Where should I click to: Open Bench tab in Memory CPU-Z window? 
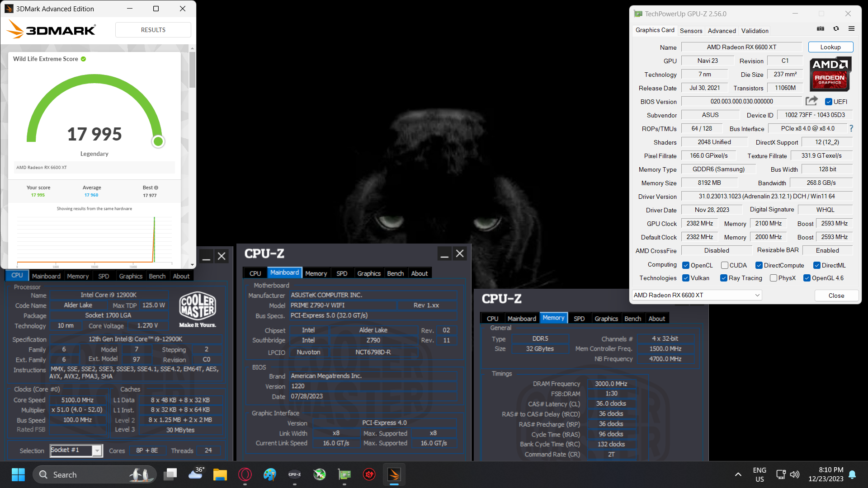(x=632, y=319)
